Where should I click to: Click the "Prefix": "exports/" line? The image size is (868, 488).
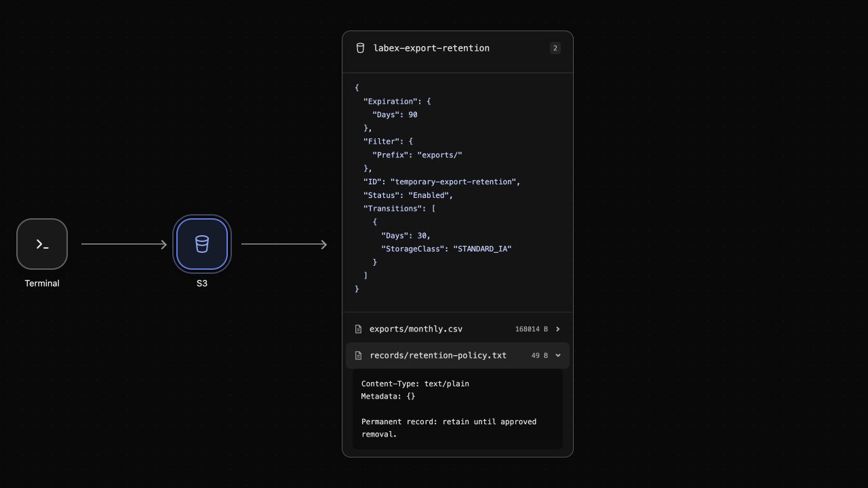pyautogui.click(x=417, y=155)
